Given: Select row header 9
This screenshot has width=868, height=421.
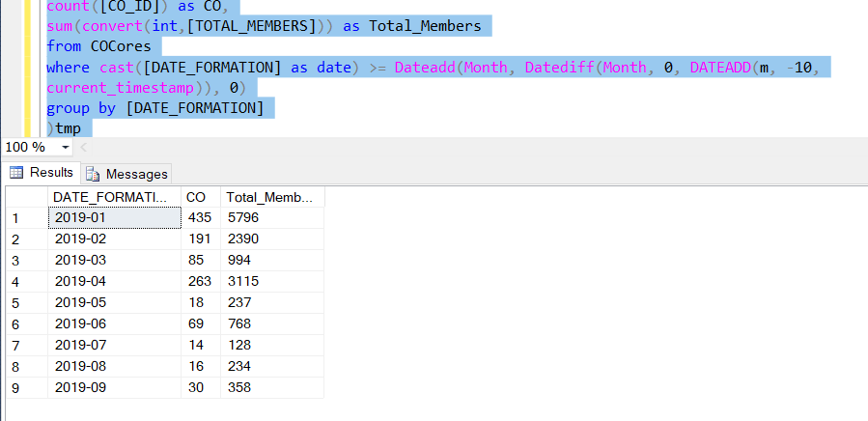Looking at the screenshot, I should (x=27, y=388).
